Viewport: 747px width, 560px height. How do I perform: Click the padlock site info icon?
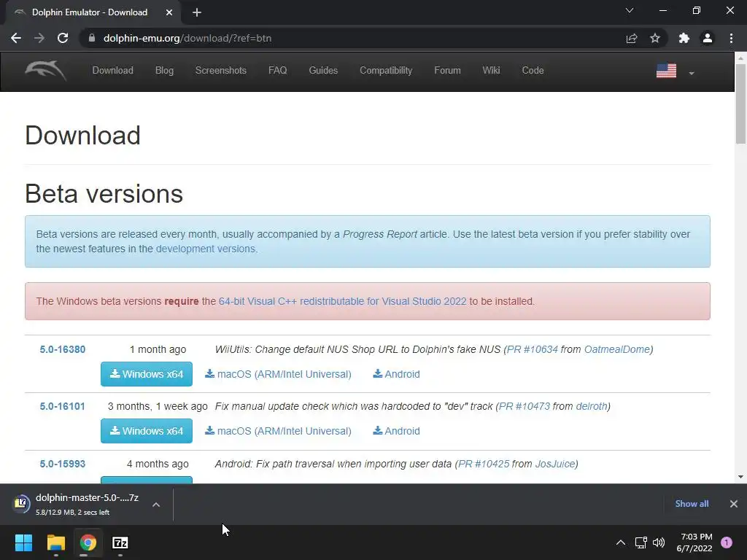(x=91, y=38)
